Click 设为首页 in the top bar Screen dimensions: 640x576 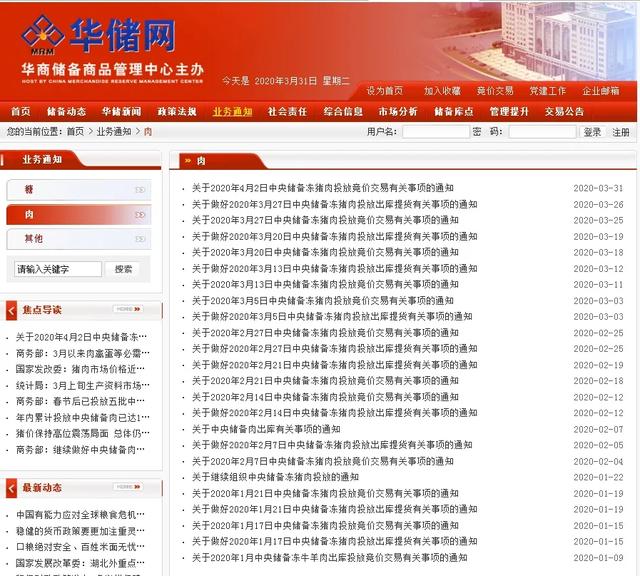pyautogui.click(x=384, y=90)
